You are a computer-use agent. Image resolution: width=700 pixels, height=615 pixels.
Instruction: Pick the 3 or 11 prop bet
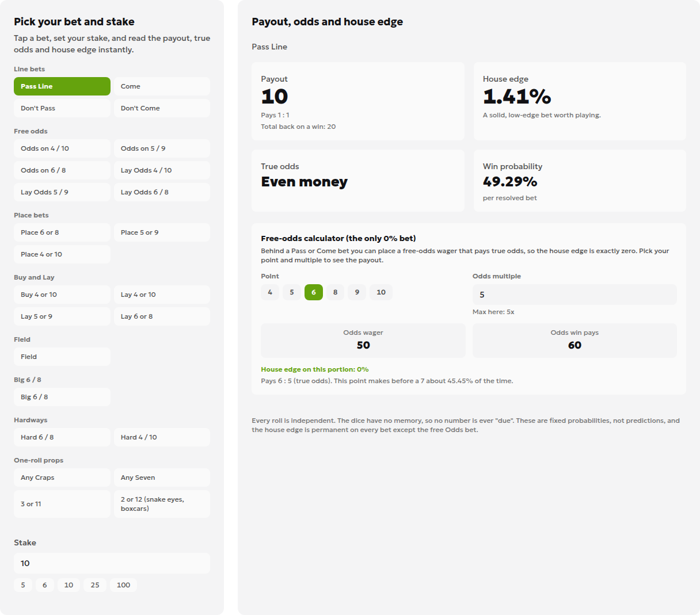(62, 504)
